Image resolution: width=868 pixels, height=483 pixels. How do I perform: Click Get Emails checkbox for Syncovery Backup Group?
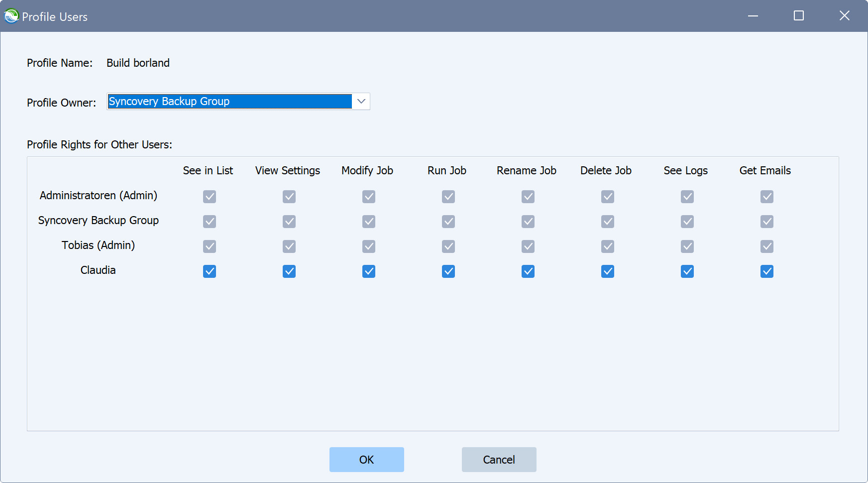click(x=766, y=221)
